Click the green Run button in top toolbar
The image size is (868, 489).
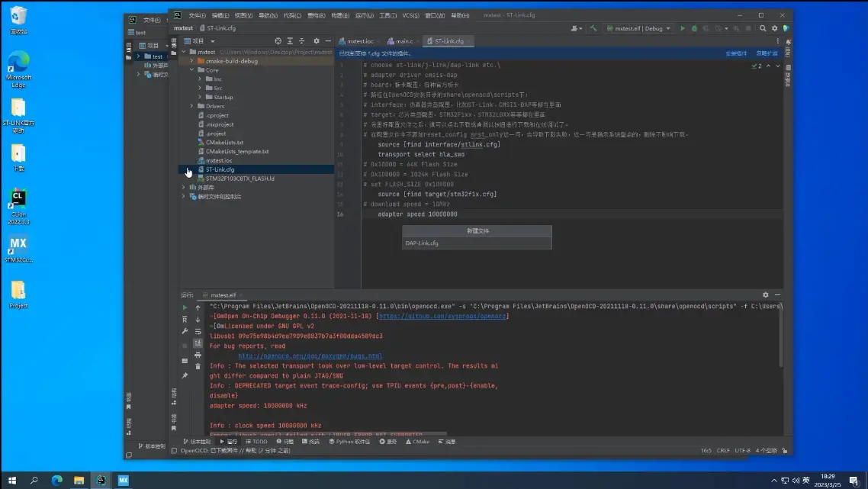point(683,28)
